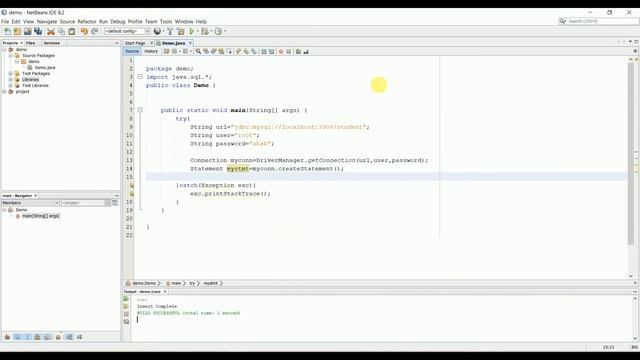The image size is (640, 360).
Task: Close the Demo.java editor tab
Action: click(x=190, y=43)
